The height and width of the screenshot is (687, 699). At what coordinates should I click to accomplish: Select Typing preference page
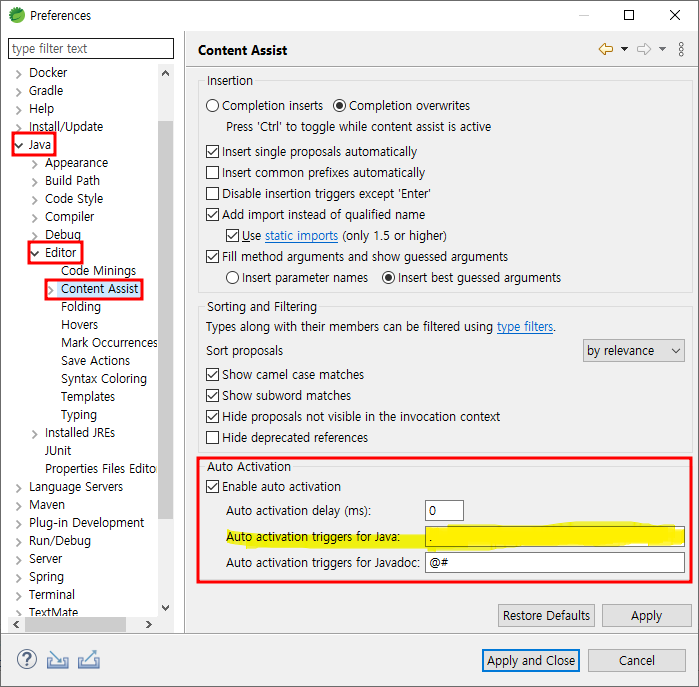pos(78,415)
